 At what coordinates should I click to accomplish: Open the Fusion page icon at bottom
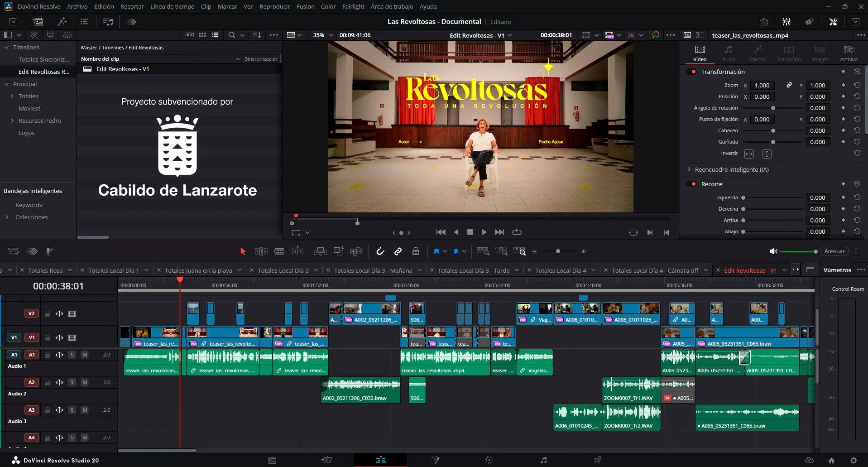coord(435,460)
